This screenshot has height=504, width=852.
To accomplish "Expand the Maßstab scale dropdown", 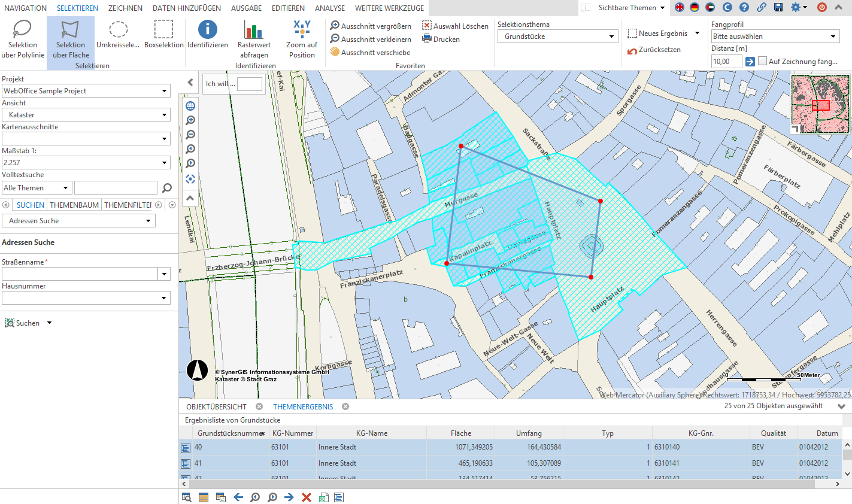I will pos(164,162).
